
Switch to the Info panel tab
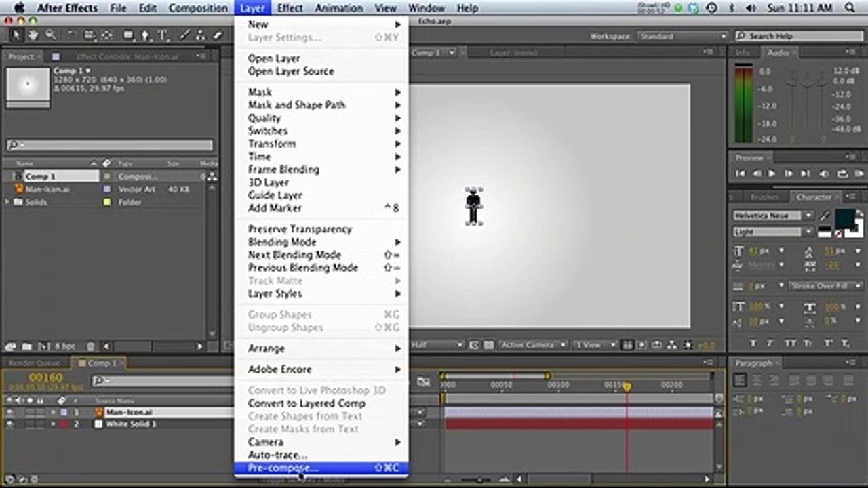click(x=743, y=52)
